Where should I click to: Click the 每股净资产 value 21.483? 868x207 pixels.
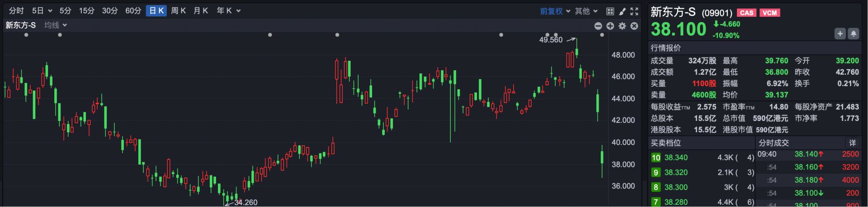pyautogui.click(x=847, y=107)
